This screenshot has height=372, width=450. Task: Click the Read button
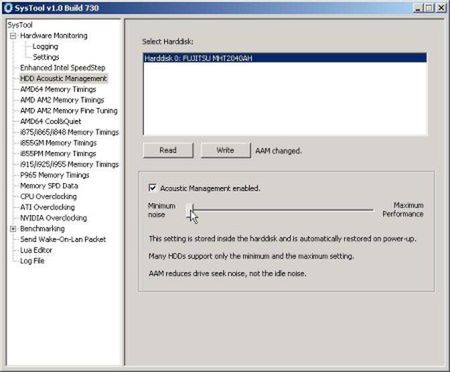168,150
